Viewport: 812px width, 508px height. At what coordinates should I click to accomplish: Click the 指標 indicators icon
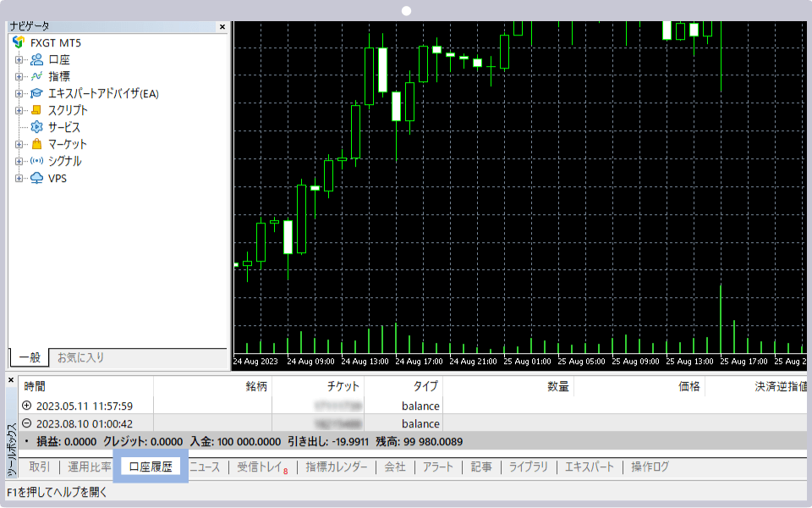click(36, 77)
